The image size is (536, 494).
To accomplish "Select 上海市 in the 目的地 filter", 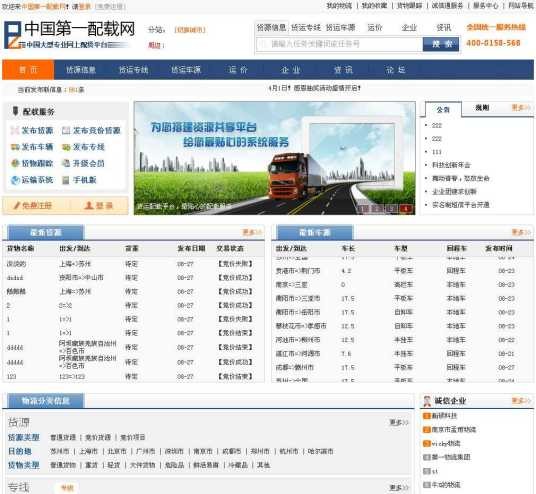I will pos(89,451).
